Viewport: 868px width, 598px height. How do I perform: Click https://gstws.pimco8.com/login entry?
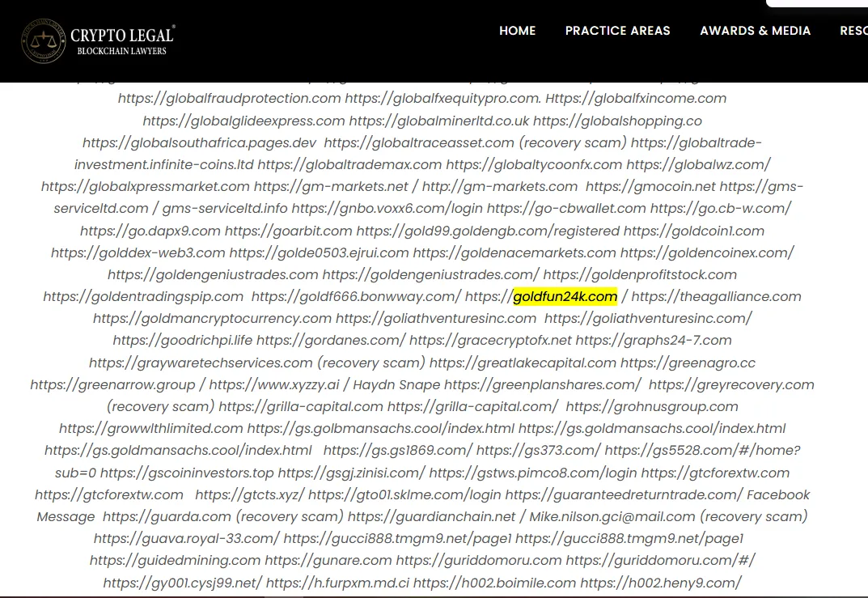click(x=533, y=473)
